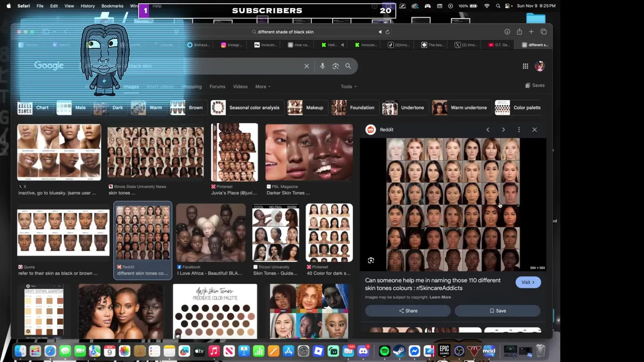The height and width of the screenshot is (362, 644).
Task: Mute tab audio from the address bar speaker
Action: point(380,32)
